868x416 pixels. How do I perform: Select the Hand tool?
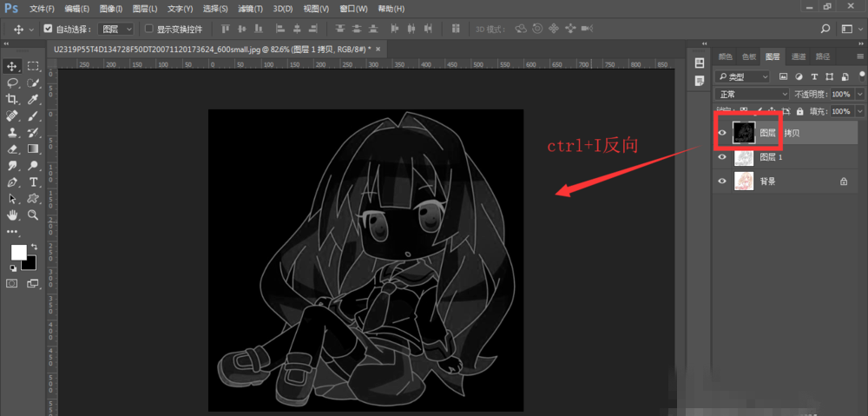[11, 215]
